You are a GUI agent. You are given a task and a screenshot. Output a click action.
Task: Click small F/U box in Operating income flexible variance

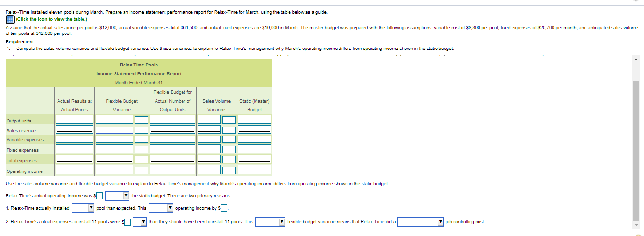141,171
